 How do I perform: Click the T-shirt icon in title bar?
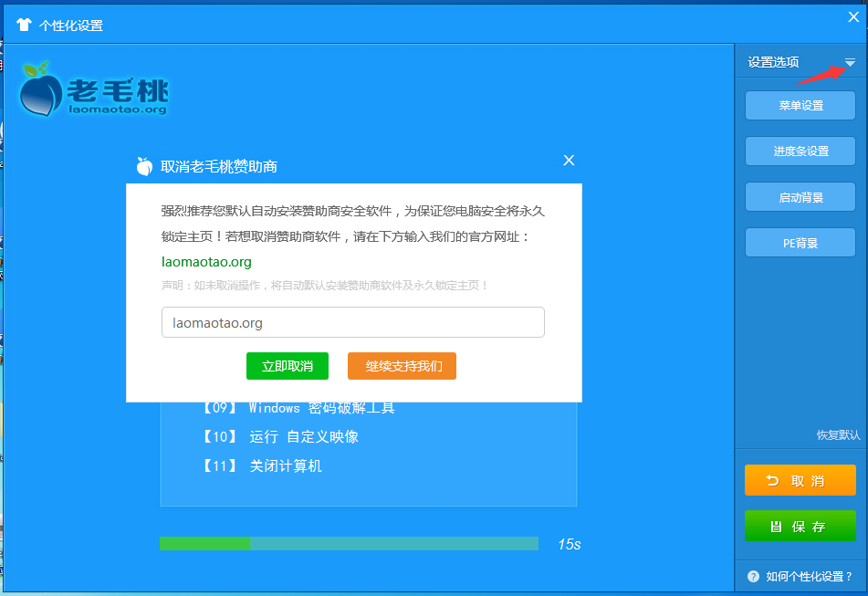(24, 25)
